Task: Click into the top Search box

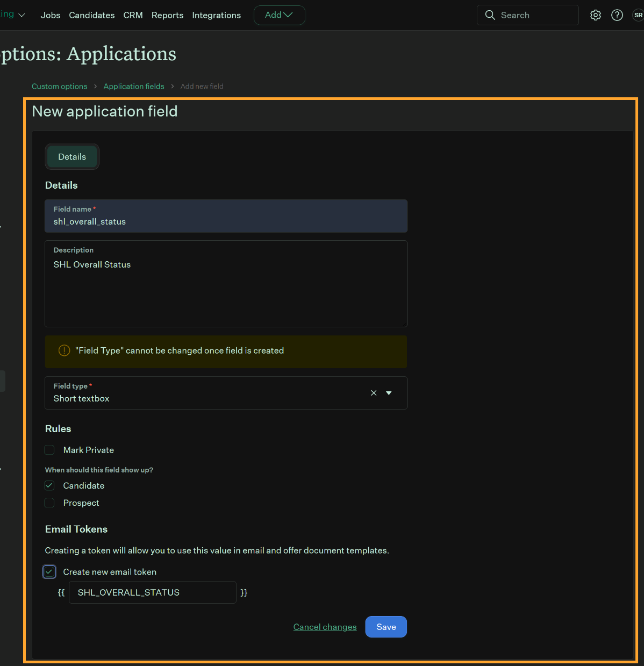Action: point(528,15)
